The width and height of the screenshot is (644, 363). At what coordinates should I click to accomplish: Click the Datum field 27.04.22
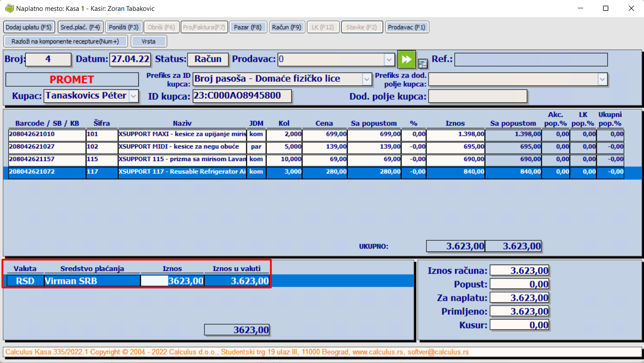(x=130, y=59)
